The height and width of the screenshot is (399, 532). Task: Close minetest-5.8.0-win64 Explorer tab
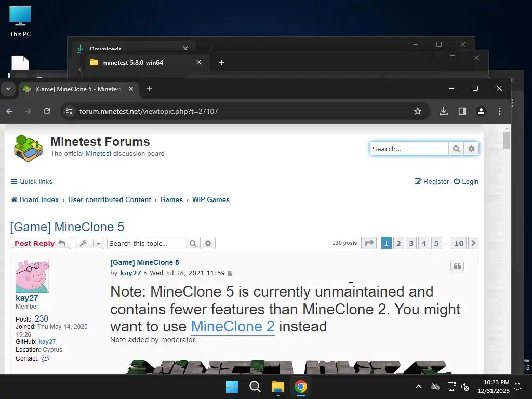click(x=199, y=62)
